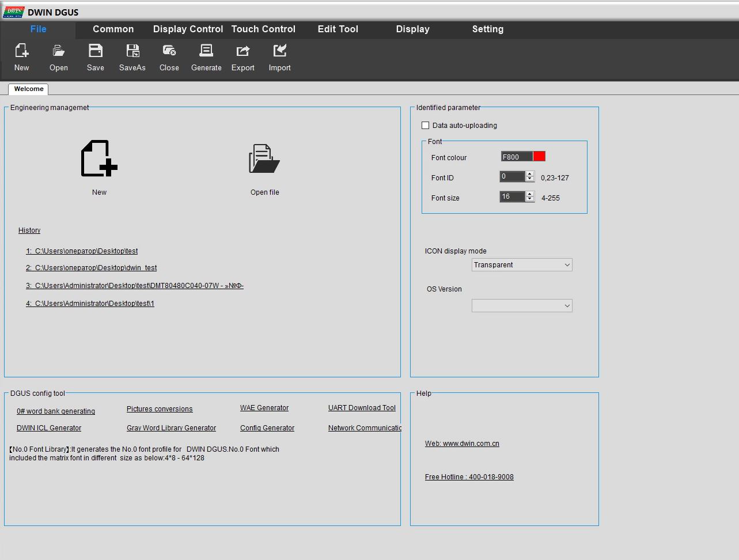Viewport: 739px width, 560px height.
Task: Click the Close project toolbar icon
Action: pos(169,51)
